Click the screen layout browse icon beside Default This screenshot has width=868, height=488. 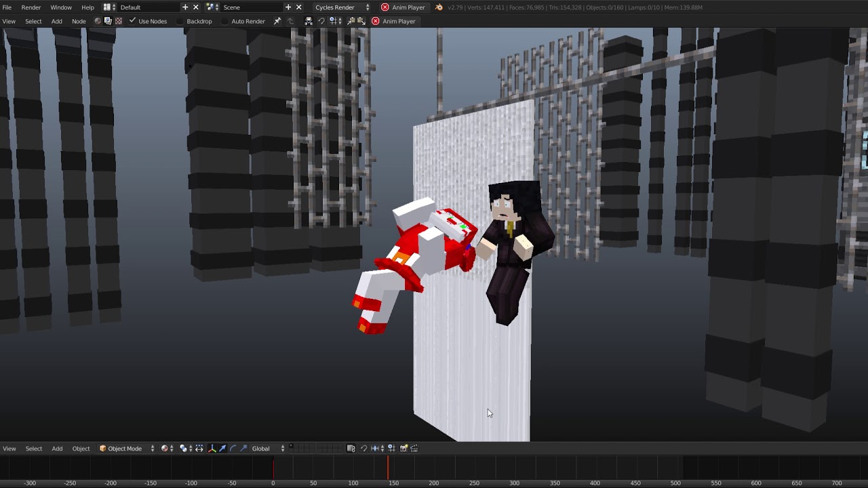[x=108, y=7]
